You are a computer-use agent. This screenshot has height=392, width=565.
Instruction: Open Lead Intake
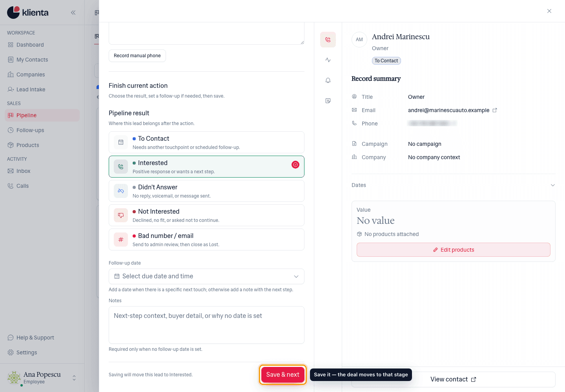coord(42,89)
